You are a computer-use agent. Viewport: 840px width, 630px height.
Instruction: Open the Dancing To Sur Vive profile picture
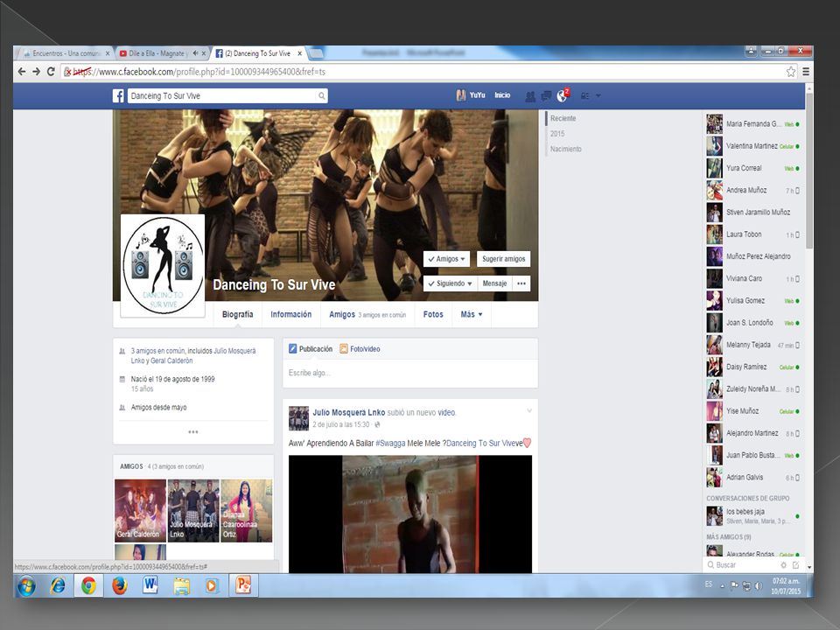(163, 265)
